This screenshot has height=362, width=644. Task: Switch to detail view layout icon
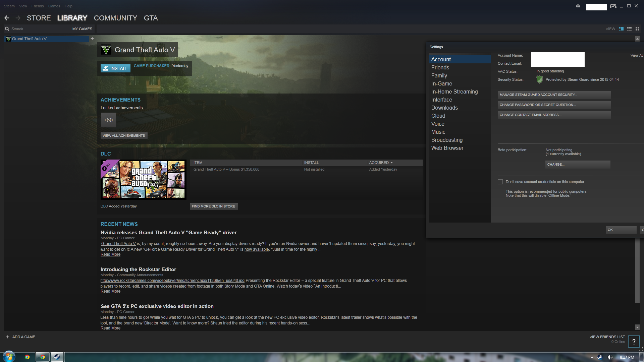tap(621, 29)
